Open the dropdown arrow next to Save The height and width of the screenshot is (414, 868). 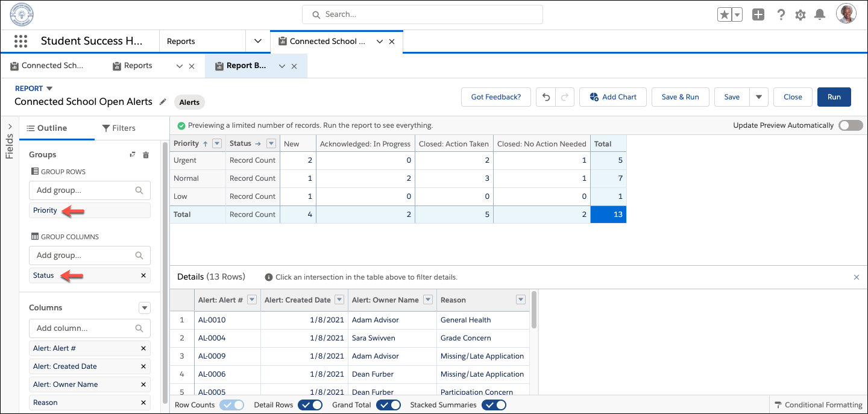point(759,97)
